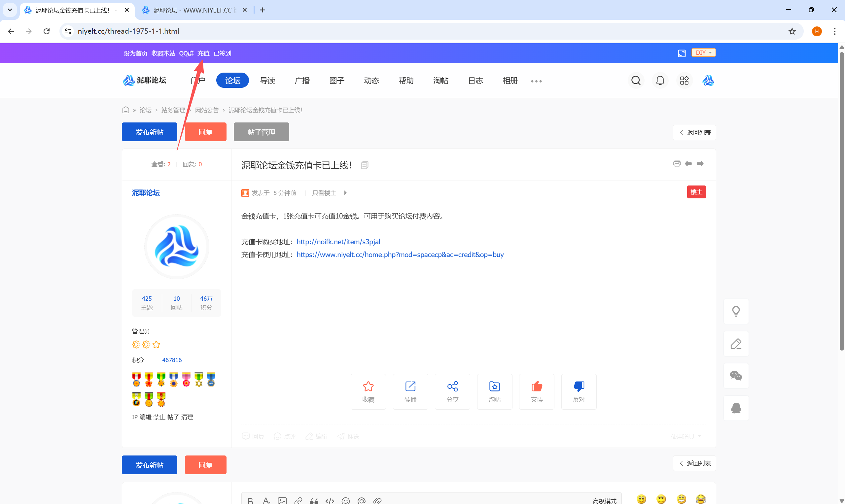Go to previous thread with left arrow
Image resolution: width=845 pixels, height=504 pixels.
[688, 164]
